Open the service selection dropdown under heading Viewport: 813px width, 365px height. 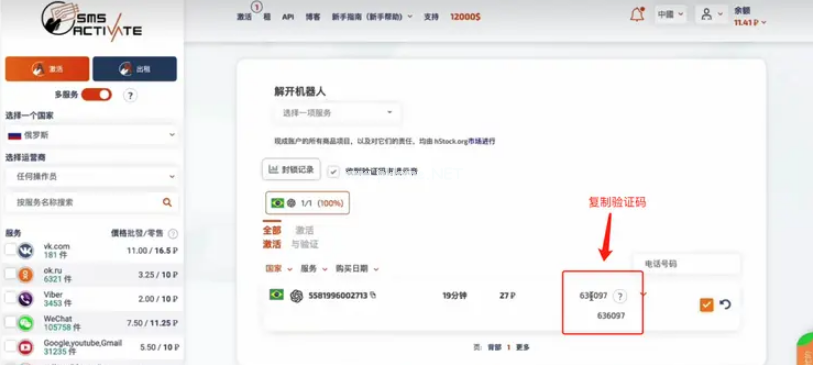[337, 113]
